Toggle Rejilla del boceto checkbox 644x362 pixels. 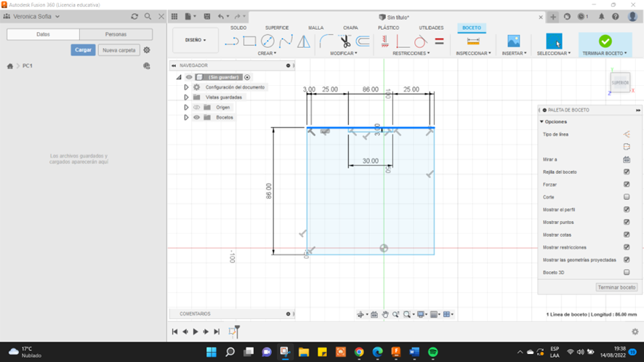tap(627, 172)
